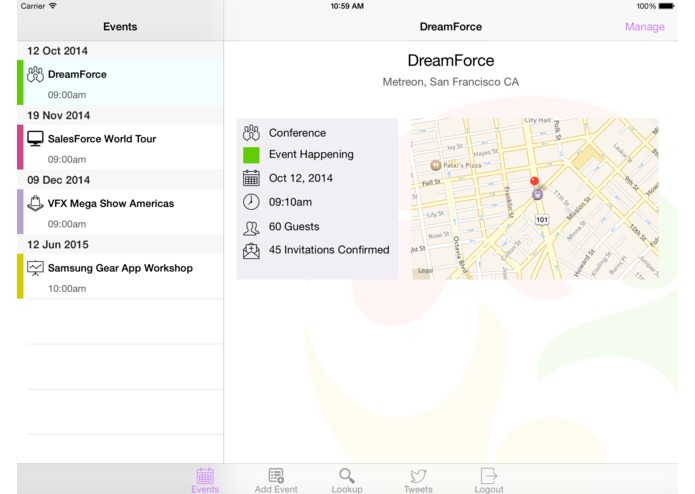Open the Add Event tab

click(276, 481)
